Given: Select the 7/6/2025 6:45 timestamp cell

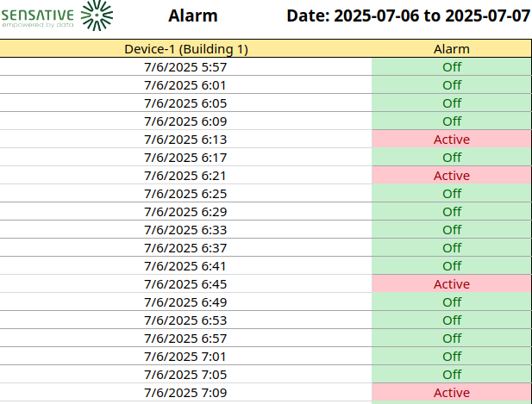Looking at the screenshot, I should tap(185, 283).
